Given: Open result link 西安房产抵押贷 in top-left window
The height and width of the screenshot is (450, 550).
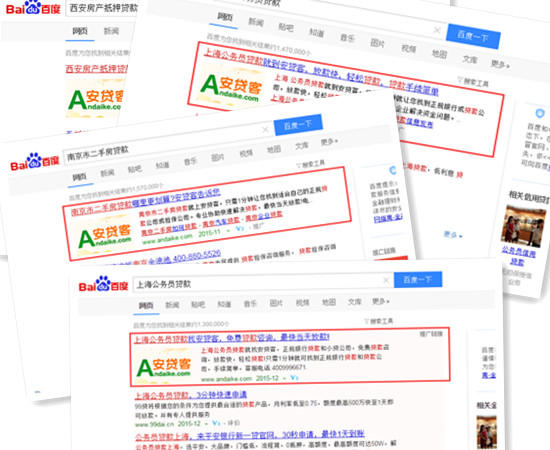Looking at the screenshot, I should [x=97, y=69].
